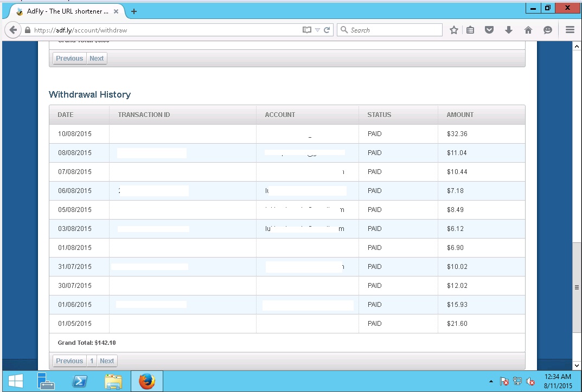Toggle Reader View in the address bar
Viewport: 582px width, 392px height.
click(x=307, y=30)
